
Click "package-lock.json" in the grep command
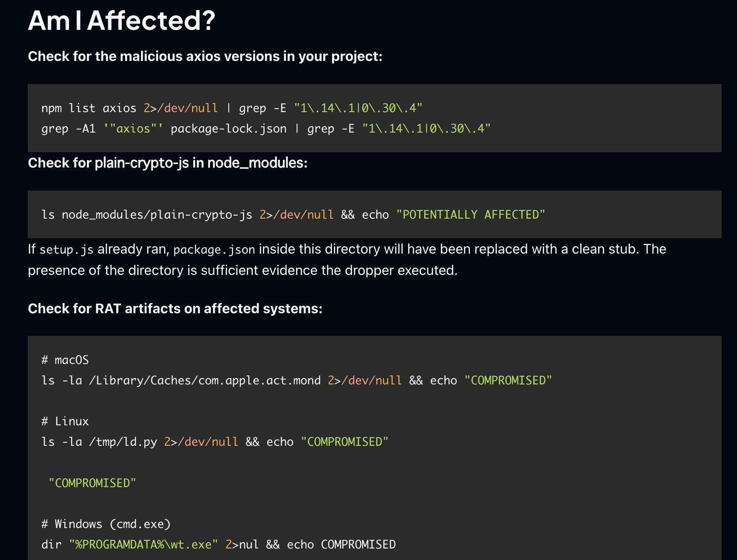click(x=228, y=129)
